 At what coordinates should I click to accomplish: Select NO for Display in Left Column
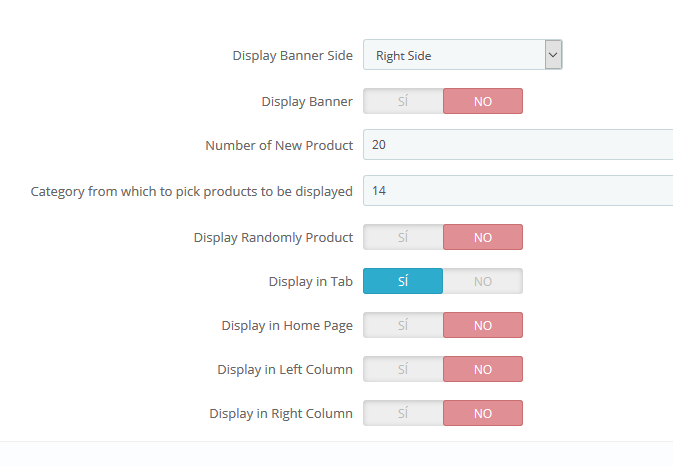[x=483, y=369]
